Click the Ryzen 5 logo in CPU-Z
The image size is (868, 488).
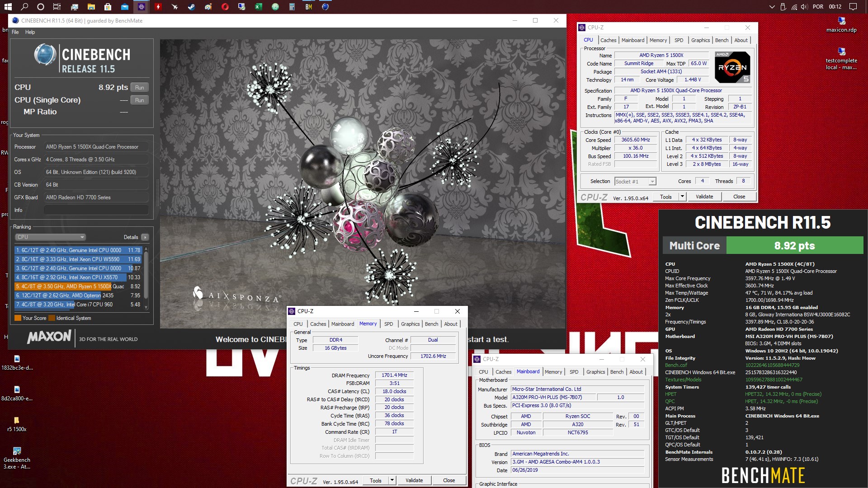(732, 67)
